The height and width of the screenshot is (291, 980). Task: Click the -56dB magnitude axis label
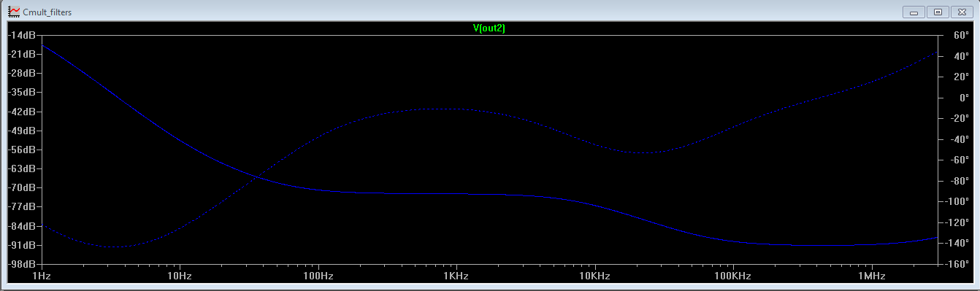[22, 150]
